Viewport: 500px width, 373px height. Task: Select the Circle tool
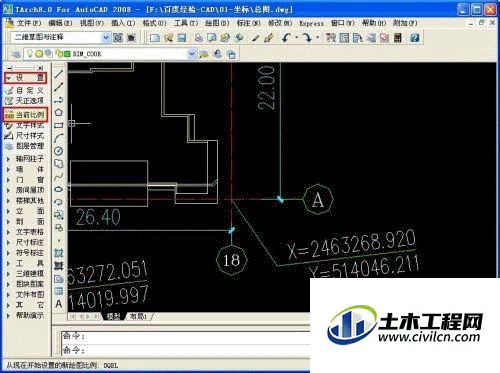[59, 151]
